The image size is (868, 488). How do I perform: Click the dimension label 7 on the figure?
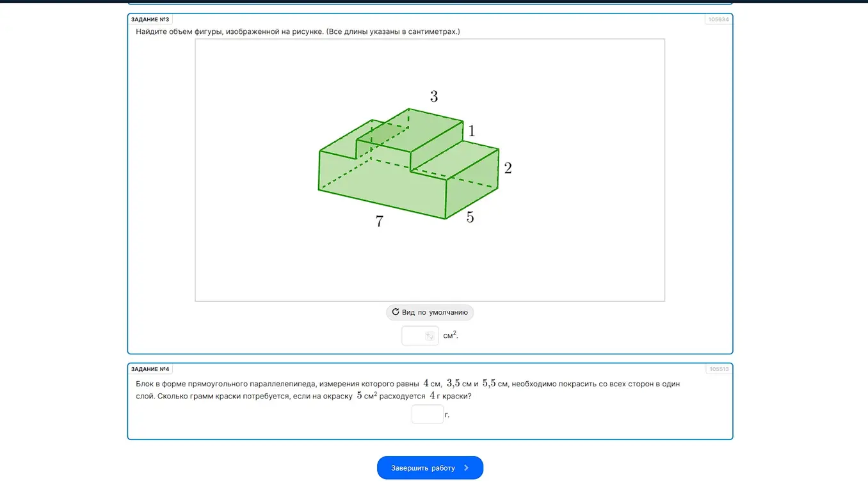(380, 221)
